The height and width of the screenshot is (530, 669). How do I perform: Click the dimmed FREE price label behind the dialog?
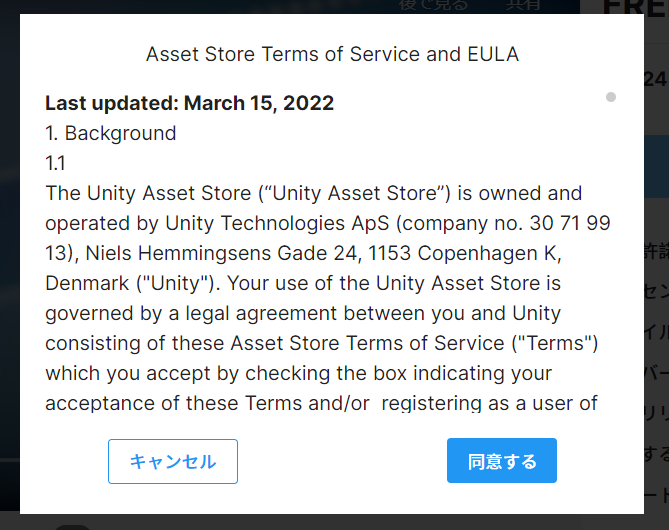point(636,9)
